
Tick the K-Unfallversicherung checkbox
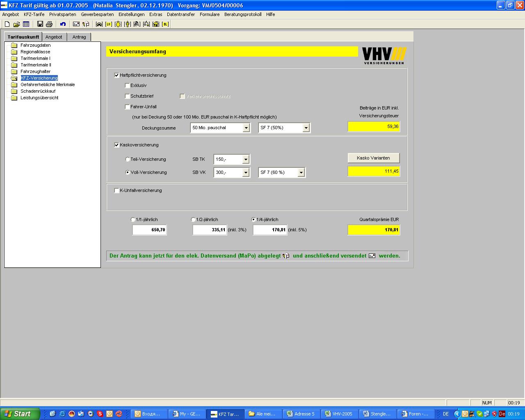pyautogui.click(x=117, y=191)
